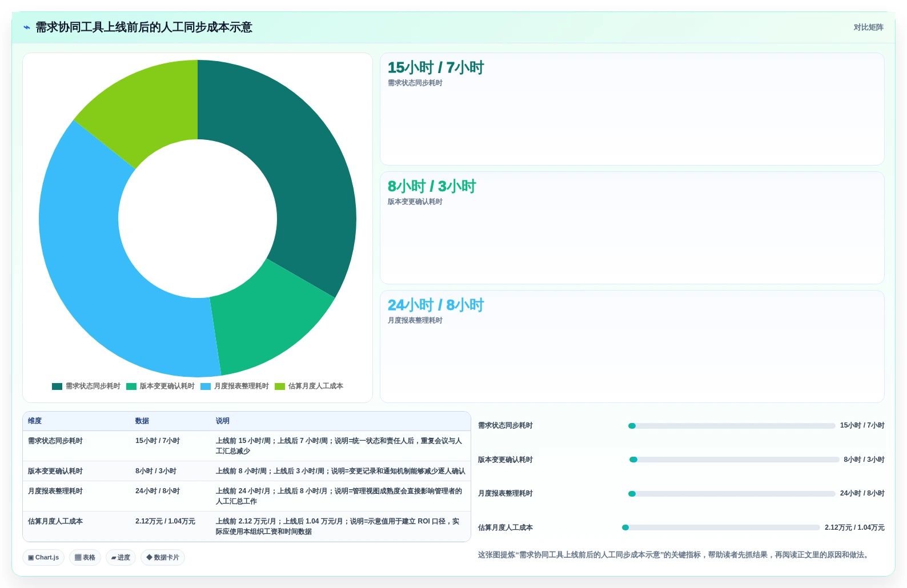Click the 估算月度人工成本 progress bar
The image size is (907, 588).
[721, 527]
